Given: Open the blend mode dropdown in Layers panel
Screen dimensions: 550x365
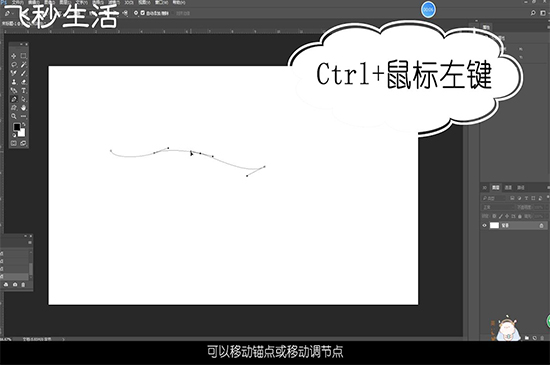Looking at the screenshot, I should tap(497, 207).
